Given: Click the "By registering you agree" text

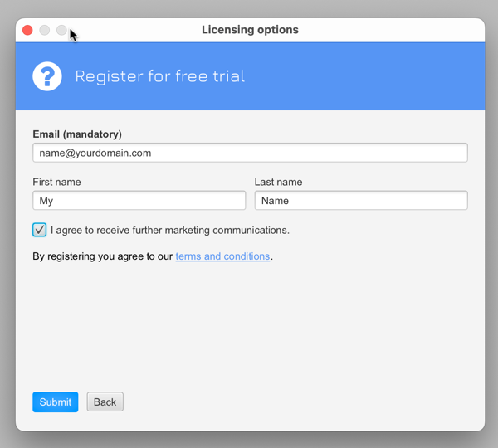Looking at the screenshot, I should click(102, 256).
